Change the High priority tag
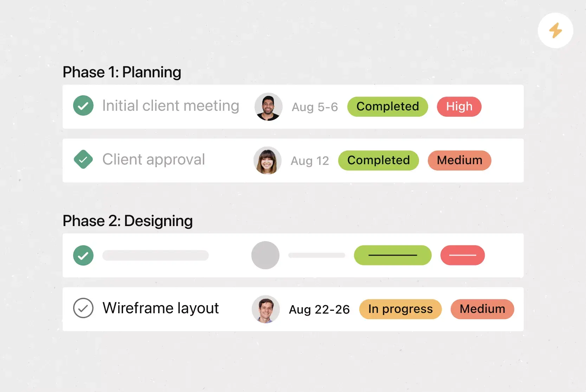Viewport: 586px width, 392px height. click(x=459, y=107)
